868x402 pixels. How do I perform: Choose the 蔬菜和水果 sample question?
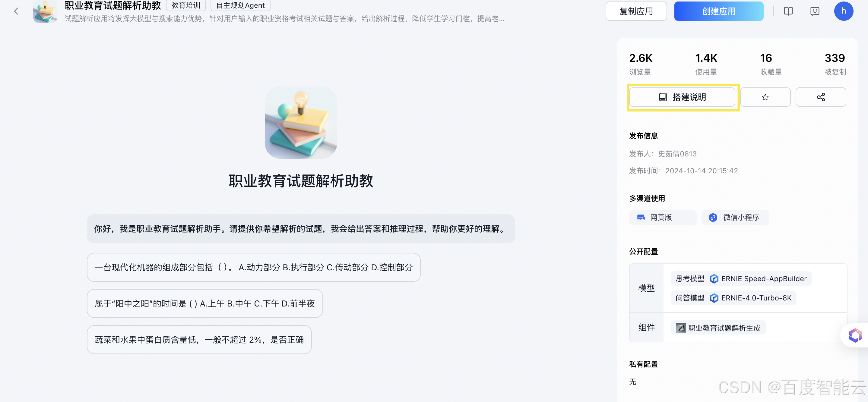pos(199,339)
